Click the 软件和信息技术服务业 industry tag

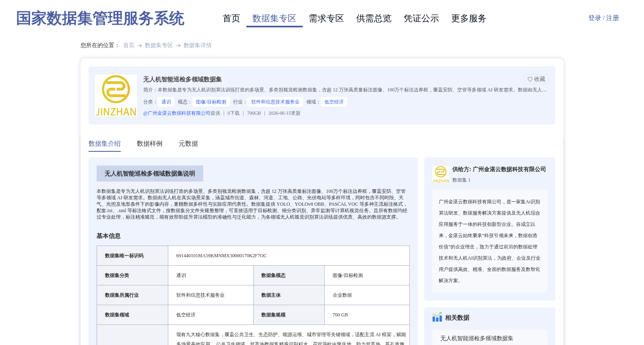(275, 102)
